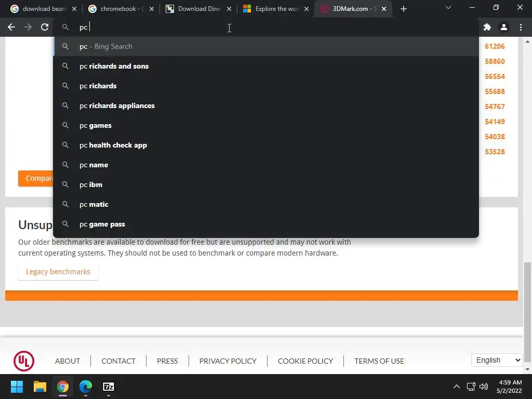Switch to the 'Explore the wor' tab
The image size is (532, 399).
coord(275,9)
